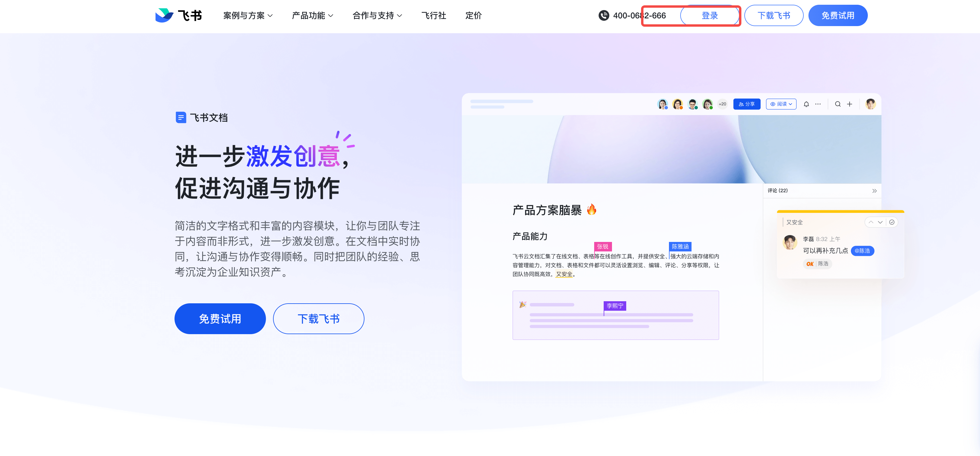
Task: Click the comment text 可以再补充几点
Action: [825, 251]
